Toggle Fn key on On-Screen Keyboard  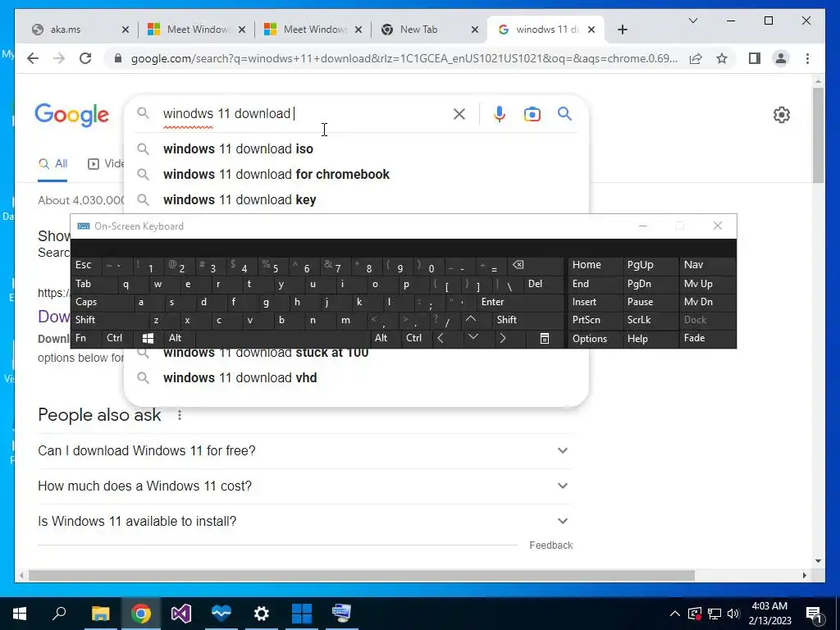pos(85,338)
